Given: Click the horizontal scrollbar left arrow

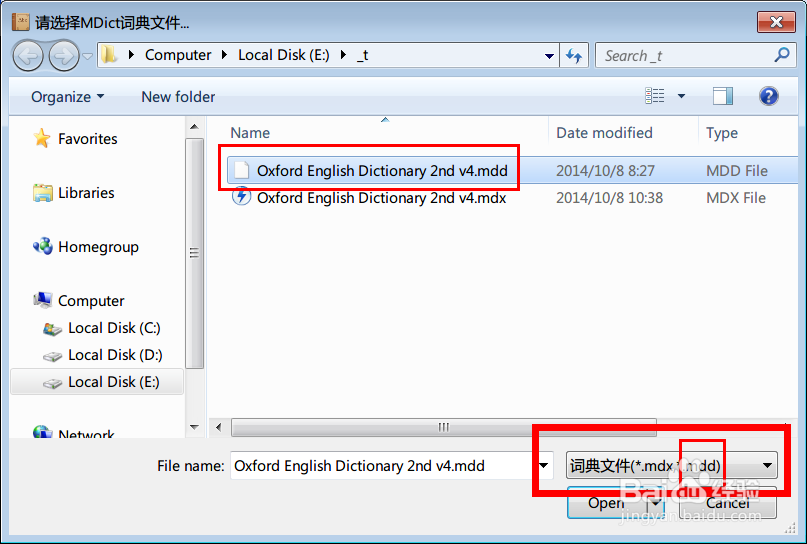Looking at the screenshot, I should pyautogui.click(x=219, y=428).
